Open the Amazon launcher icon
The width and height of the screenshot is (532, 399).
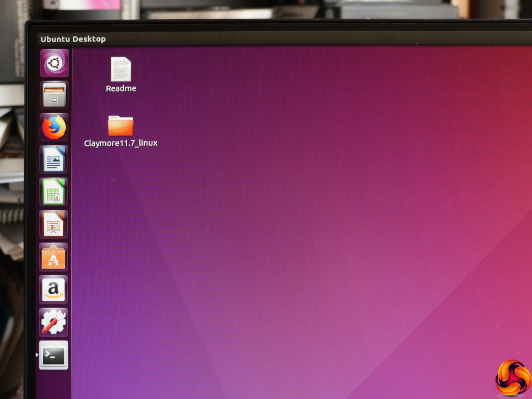[54, 289]
